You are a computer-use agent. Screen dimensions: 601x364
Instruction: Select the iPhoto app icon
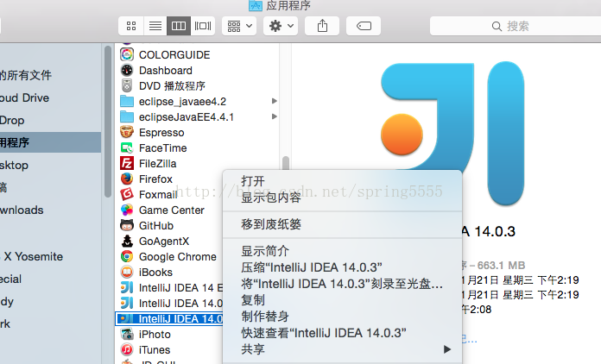[127, 334]
